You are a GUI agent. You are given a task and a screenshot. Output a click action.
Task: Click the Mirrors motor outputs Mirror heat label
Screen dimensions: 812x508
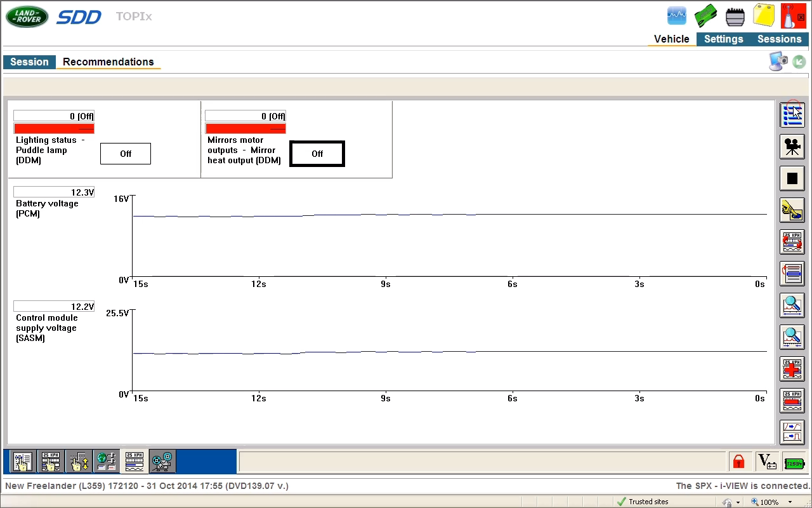point(244,150)
